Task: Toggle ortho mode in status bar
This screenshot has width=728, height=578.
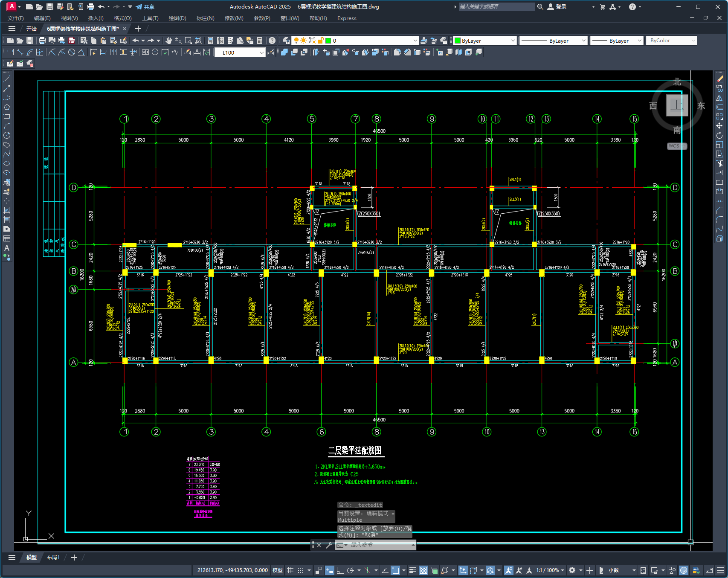Action: [x=340, y=570]
